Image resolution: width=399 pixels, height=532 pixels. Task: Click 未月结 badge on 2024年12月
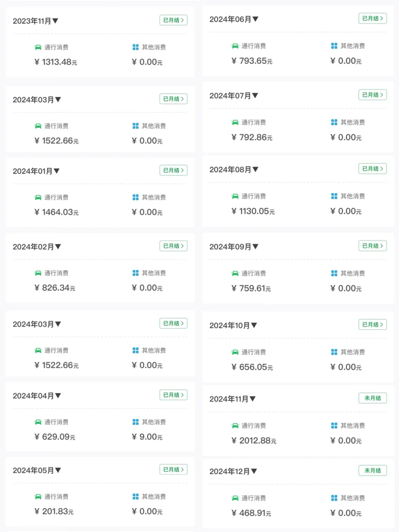pyautogui.click(x=373, y=470)
